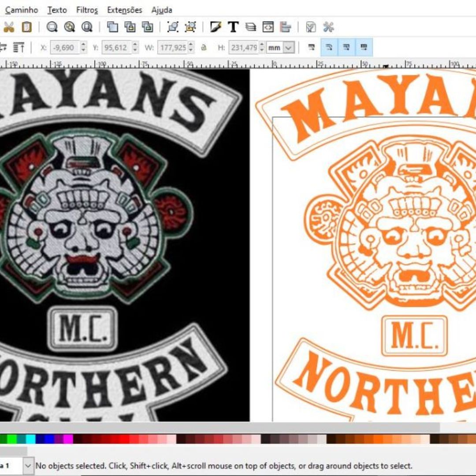
Task: Duplicate the selected objects
Action: pyautogui.click(x=113, y=27)
